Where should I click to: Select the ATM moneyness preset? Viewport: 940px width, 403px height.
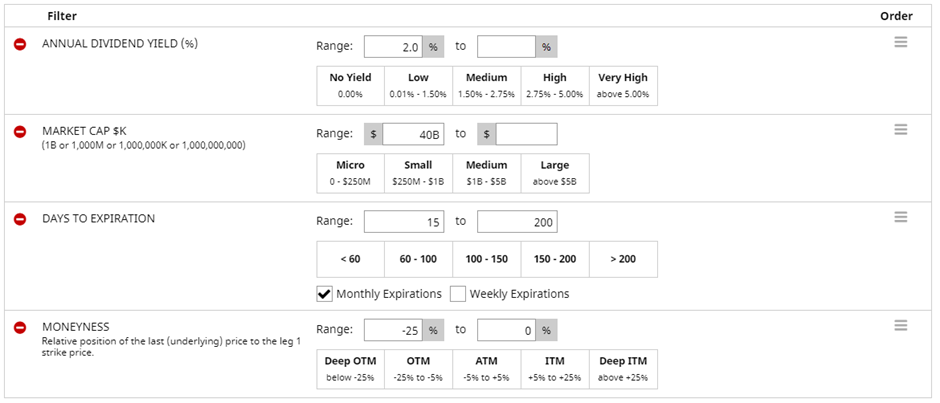pos(486,368)
